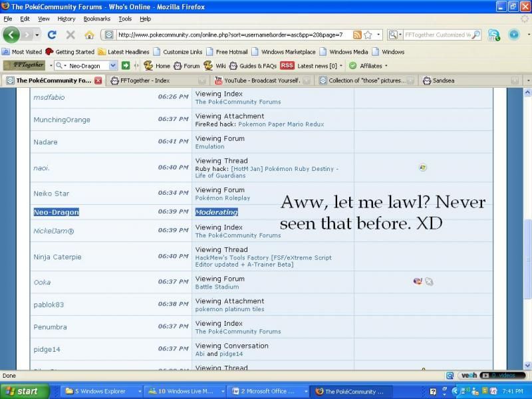The image size is (532, 399).
Task: Go back with the green back arrow
Action: [11, 35]
